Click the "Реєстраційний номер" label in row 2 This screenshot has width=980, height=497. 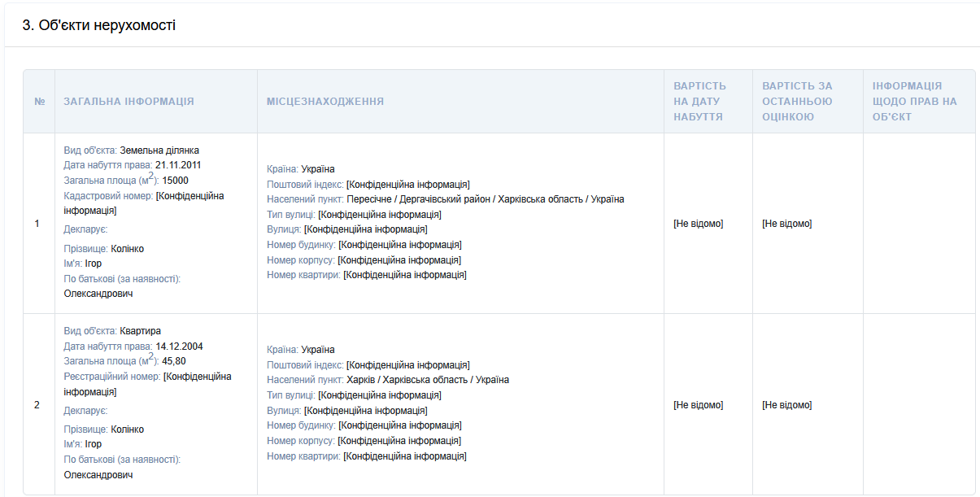pos(112,377)
